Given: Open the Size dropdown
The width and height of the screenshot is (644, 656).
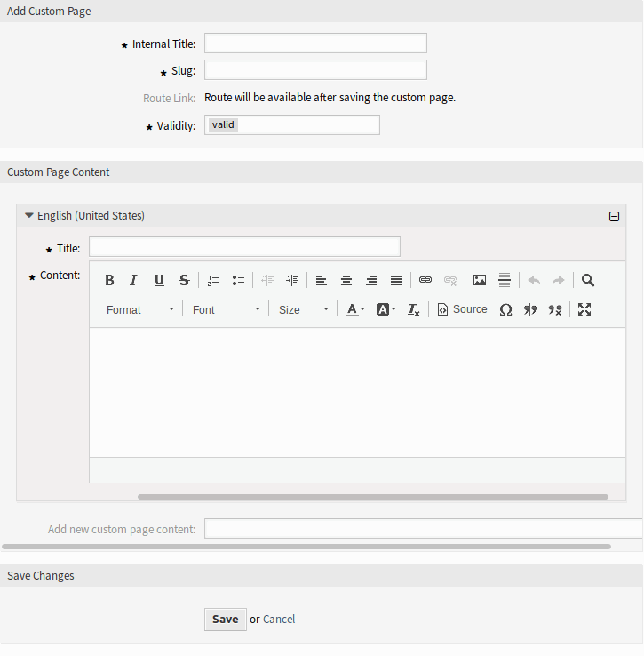Looking at the screenshot, I should click(x=304, y=309).
